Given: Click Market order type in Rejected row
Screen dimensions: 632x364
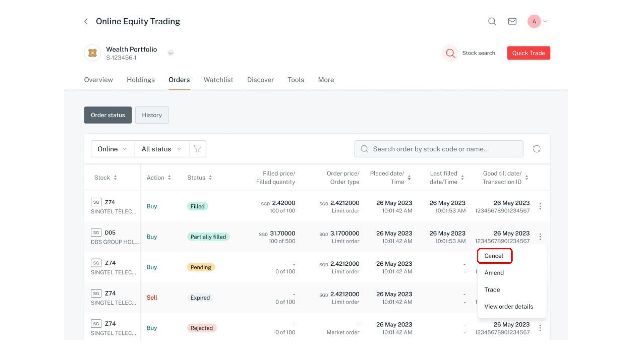Looking at the screenshot, I should pyautogui.click(x=343, y=332).
